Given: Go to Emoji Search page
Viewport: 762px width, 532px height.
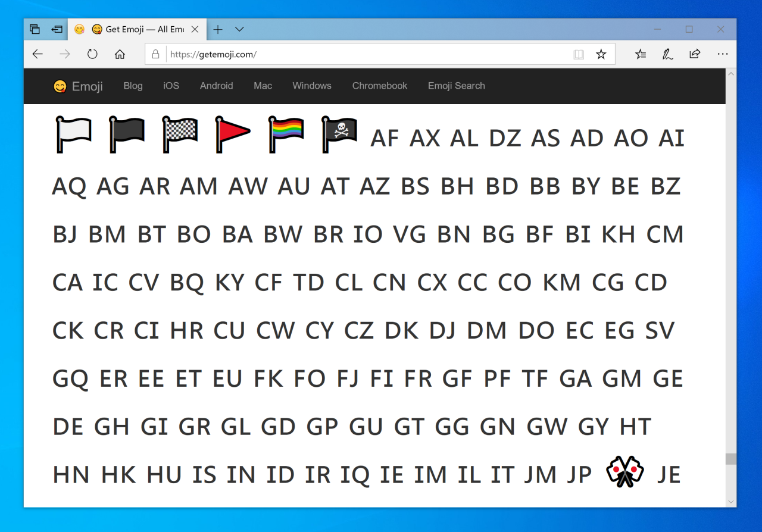Looking at the screenshot, I should 456,86.
